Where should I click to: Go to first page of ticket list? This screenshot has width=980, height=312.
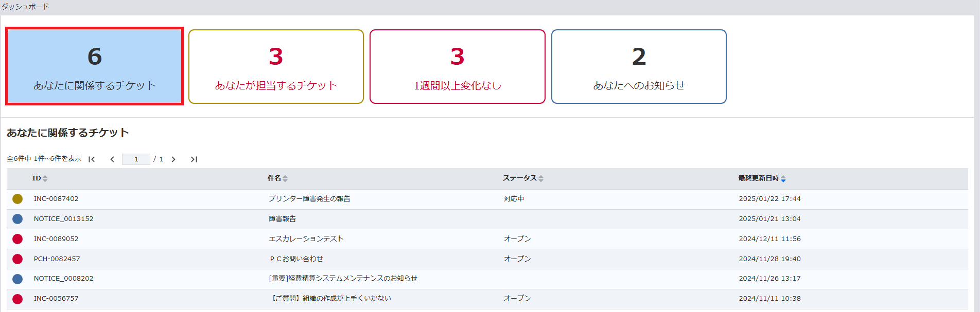point(92,159)
